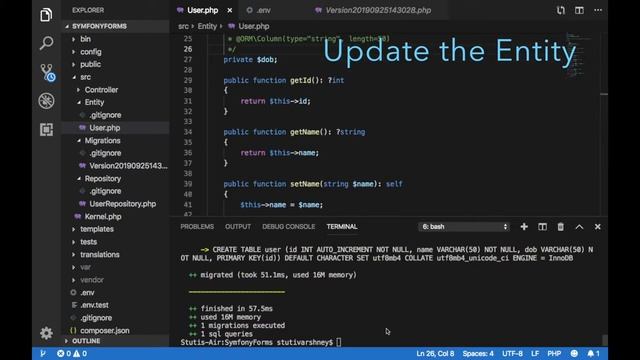The image size is (640, 360).
Task: Open the PROBLEMS panel tab
Action: (197, 227)
